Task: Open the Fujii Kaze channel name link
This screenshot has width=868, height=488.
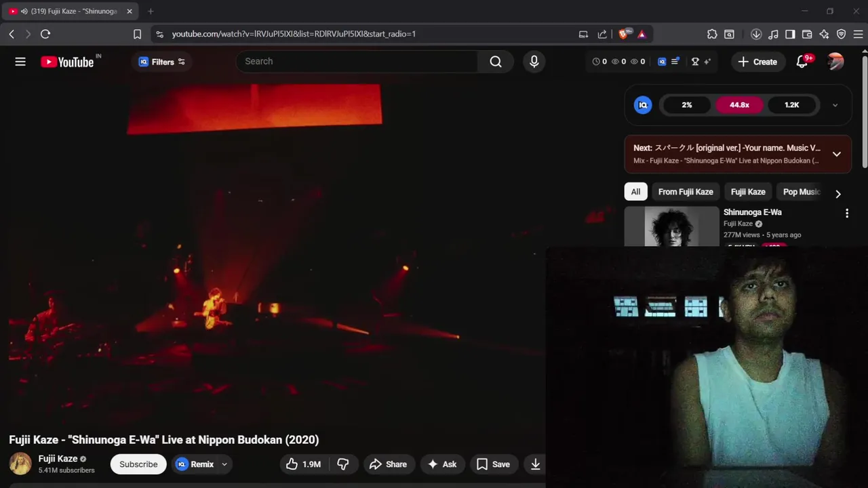Action: click(x=58, y=459)
